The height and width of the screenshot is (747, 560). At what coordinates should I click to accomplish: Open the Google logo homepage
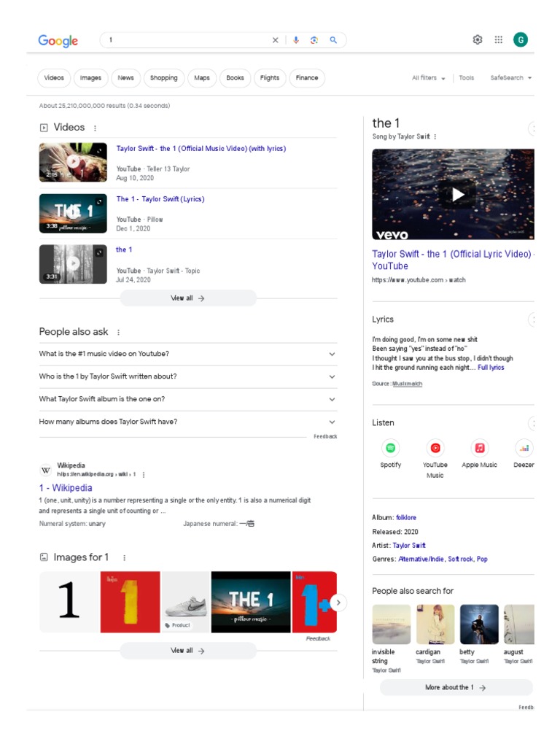tap(58, 41)
